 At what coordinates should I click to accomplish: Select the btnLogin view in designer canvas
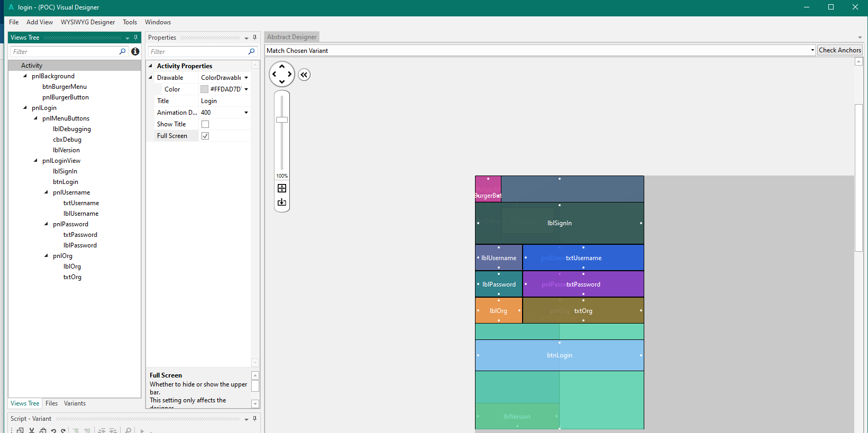pyautogui.click(x=560, y=355)
